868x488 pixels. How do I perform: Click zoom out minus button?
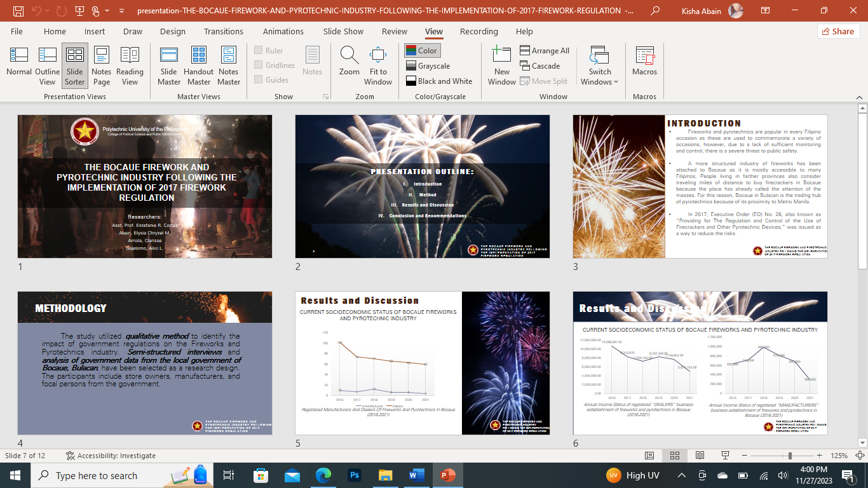click(x=745, y=456)
